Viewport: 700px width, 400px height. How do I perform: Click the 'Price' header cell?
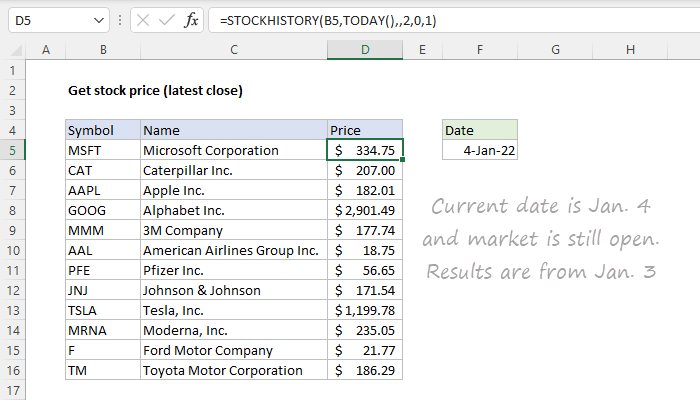[x=365, y=130]
